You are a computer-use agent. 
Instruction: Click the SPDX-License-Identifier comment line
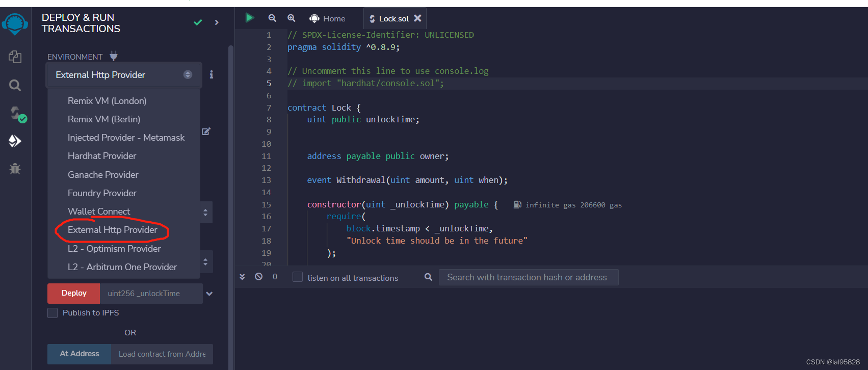(380, 35)
